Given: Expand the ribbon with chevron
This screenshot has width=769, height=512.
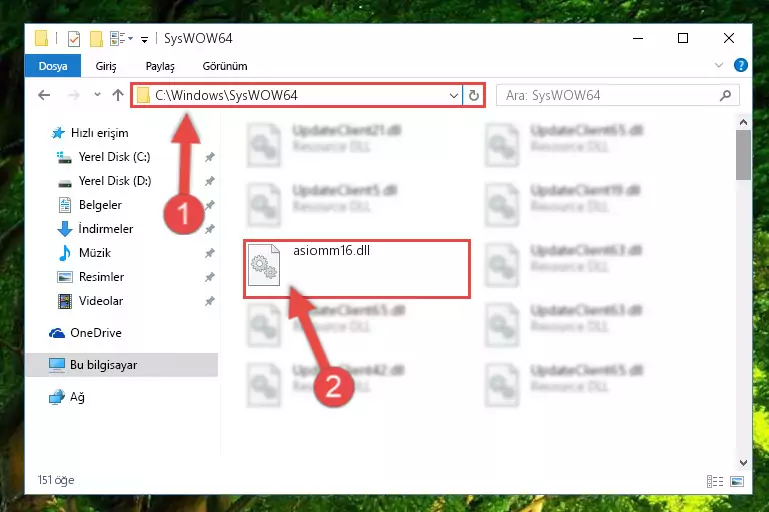Looking at the screenshot, I should click(718, 65).
